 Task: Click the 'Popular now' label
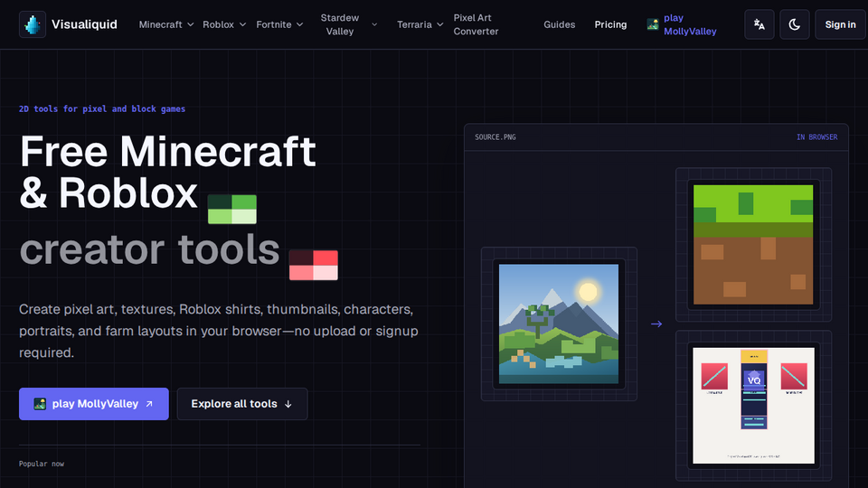click(42, 464)
